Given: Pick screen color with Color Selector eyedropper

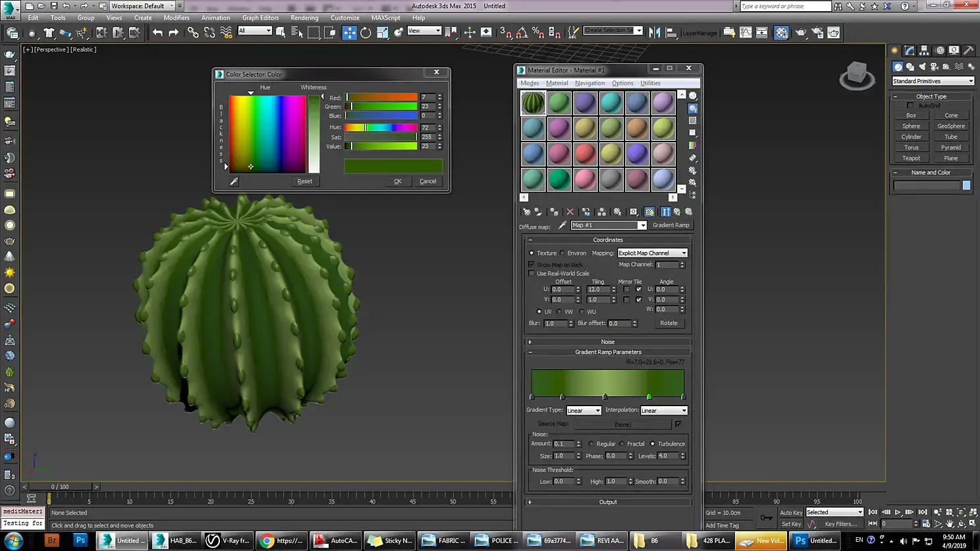Looking at the screenshot, I should pyautogui.click(x=234, y=181).
